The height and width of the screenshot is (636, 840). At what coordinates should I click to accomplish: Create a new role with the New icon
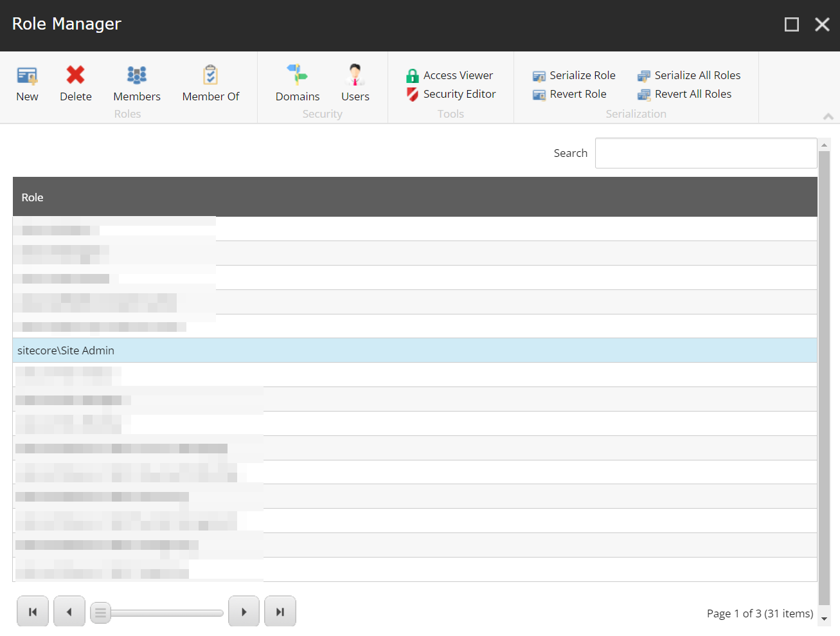[27, 84]
